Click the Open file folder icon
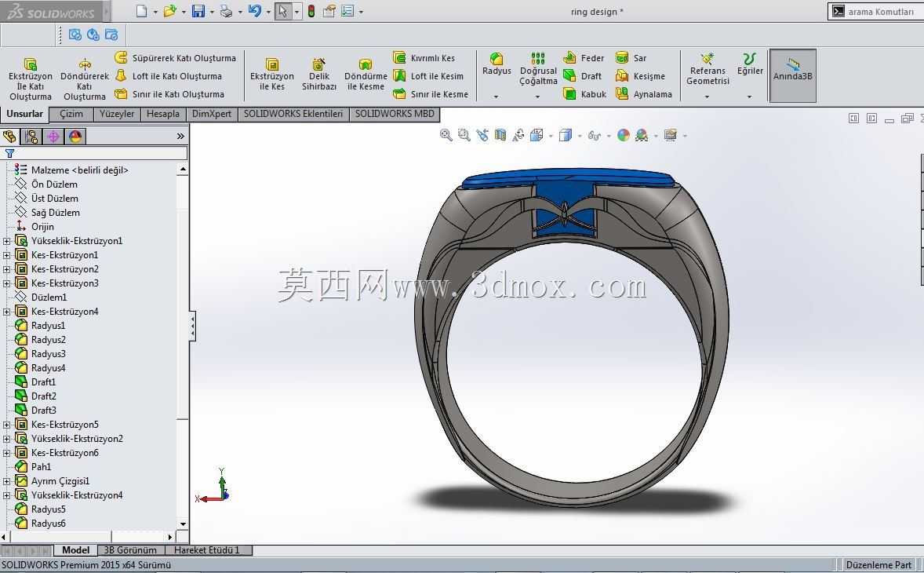 click(x=169, y=11)
